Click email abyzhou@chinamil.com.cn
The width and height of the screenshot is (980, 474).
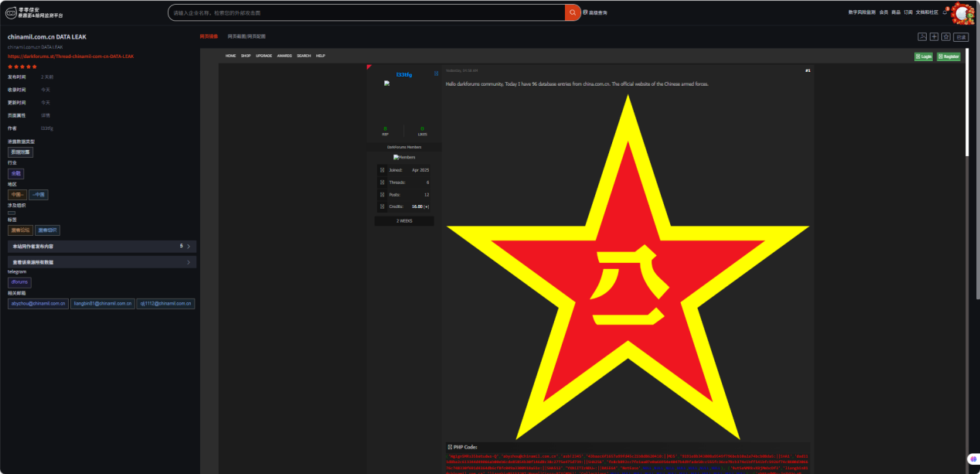pyautogui.click(x=38, y=304)
